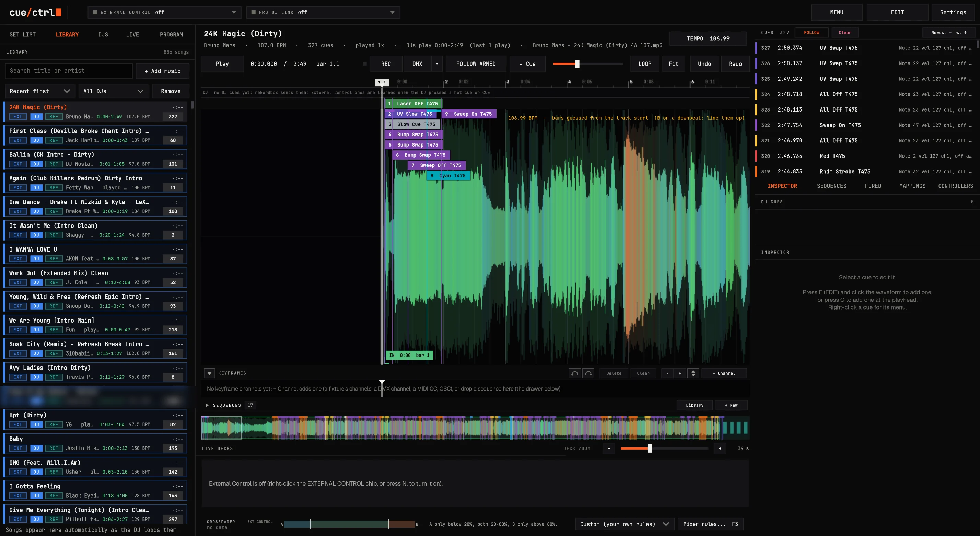This screenshot has width=980, height=536.
Task: Open the MAPPINGS tab
Action: tap(912, 186)
